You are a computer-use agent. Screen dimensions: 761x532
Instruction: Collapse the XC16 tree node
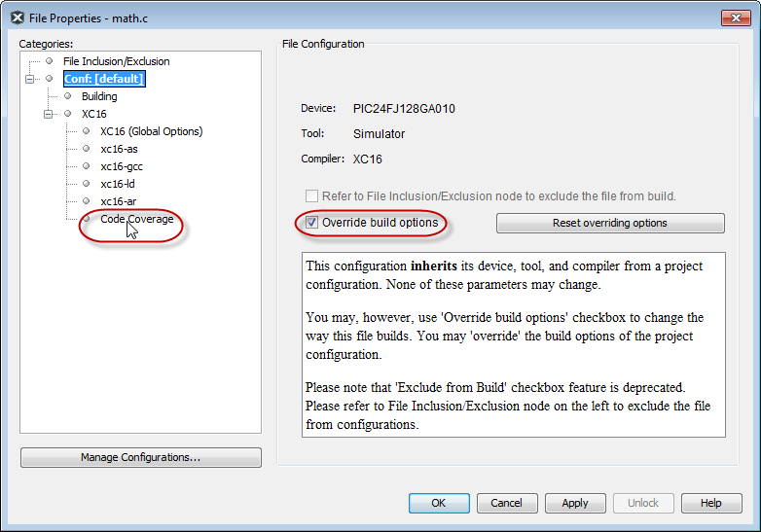tap(48, 114)
